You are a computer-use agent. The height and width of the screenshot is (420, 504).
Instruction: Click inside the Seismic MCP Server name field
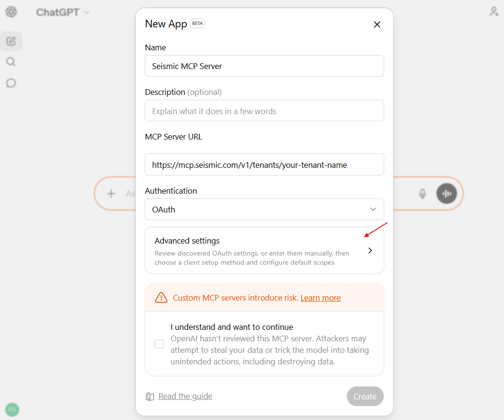click(264, 66)
